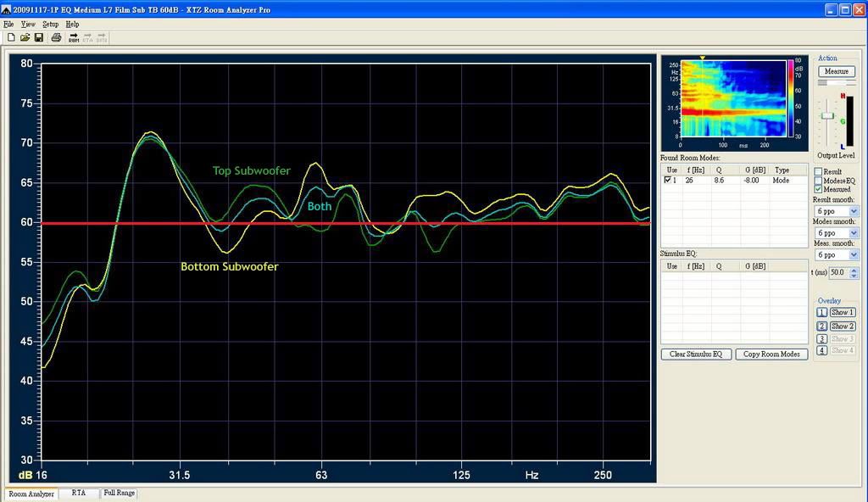The height and width of the screenshot is (502, 868).
Task: Click the G [dB] header in Stimulus EQ
Action: [x=755, y=266]
